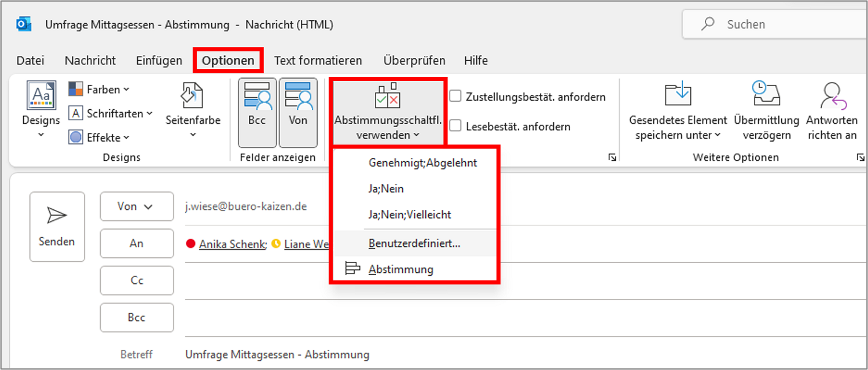The width and height of the screenshot is (868, 370).
Task: Enable Zustellungsbestätigung anfordern
Action: [457, 97]
